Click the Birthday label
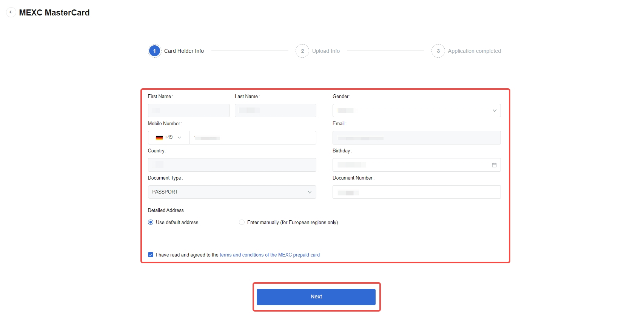The width and height of the screenshot is (644, 318). [x=342, y=151]
